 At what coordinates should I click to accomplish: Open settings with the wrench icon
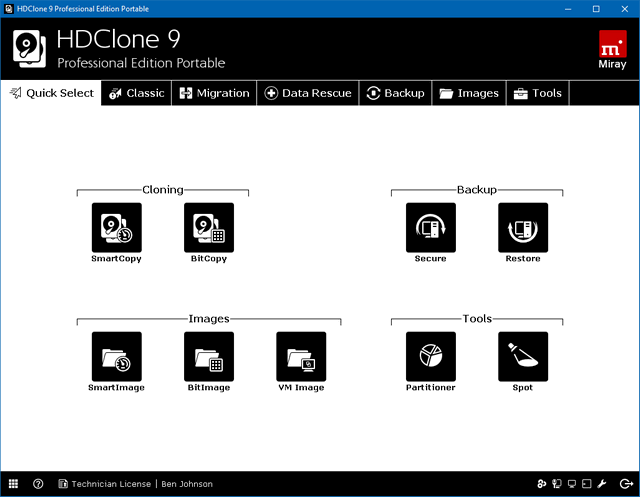click(x=603, y=484)
